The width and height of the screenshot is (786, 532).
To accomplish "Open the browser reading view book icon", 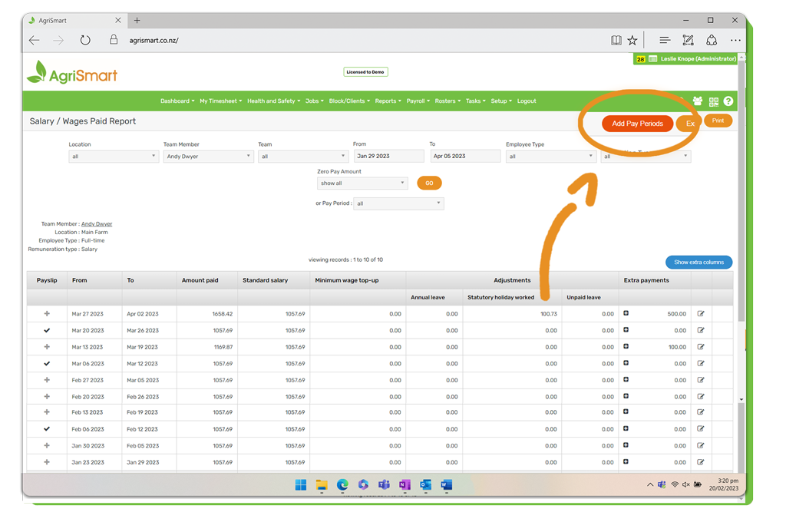I will coord(616,41).
